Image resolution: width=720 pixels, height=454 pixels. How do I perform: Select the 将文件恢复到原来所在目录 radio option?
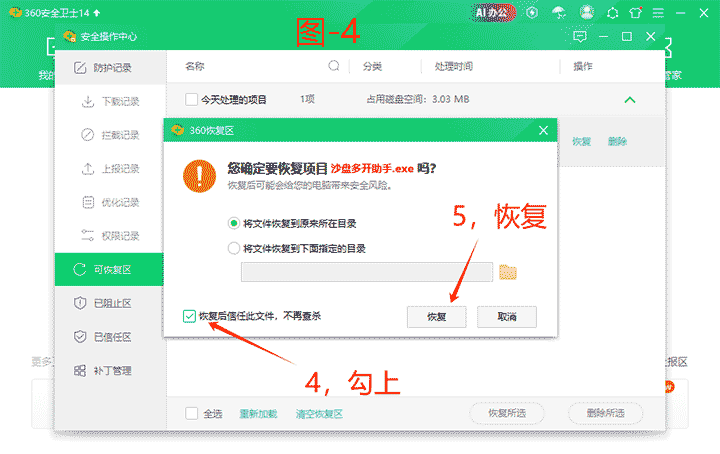[234, 224]
